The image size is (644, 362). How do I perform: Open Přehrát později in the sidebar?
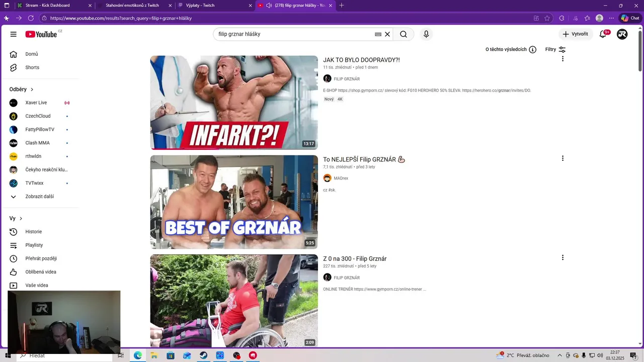(x=40, y=258)
